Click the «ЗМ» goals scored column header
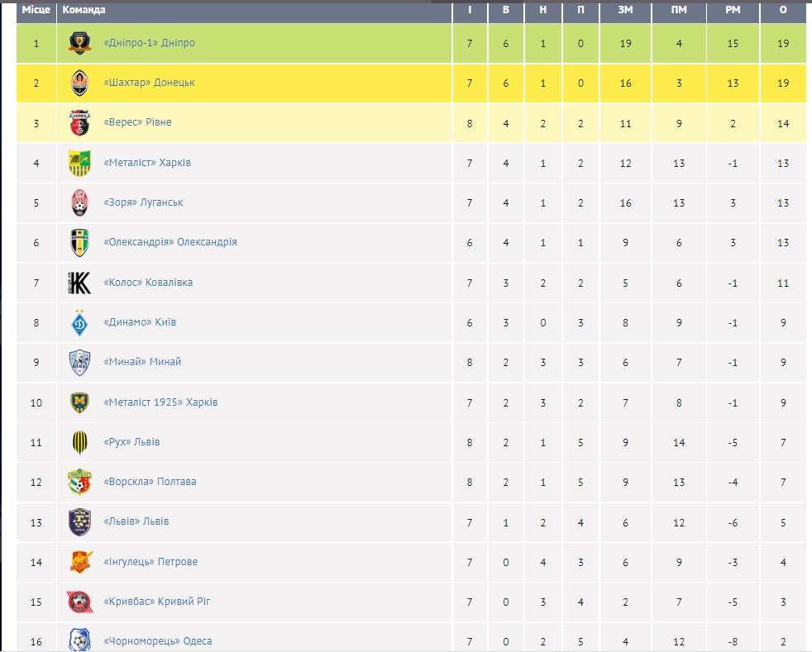Screen dimensions: 812x652 (625, 10)
